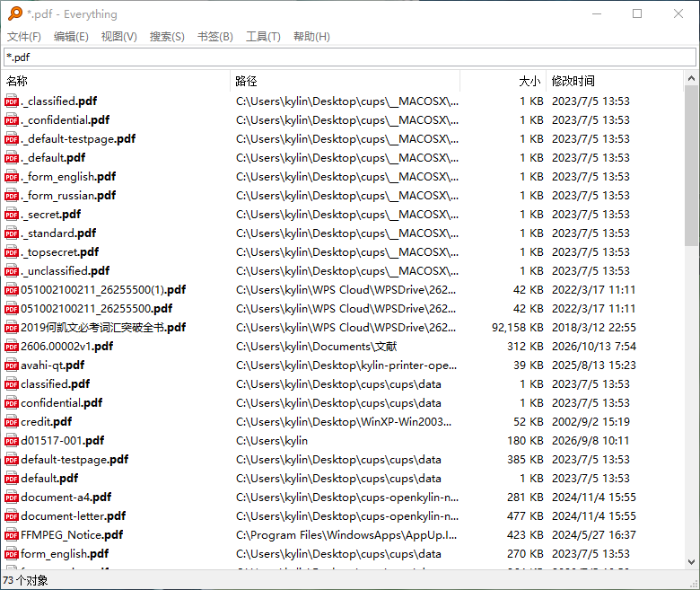Click modified date 2025/8/13 15:23
The image size is (700, 590).
coord(594,365)
